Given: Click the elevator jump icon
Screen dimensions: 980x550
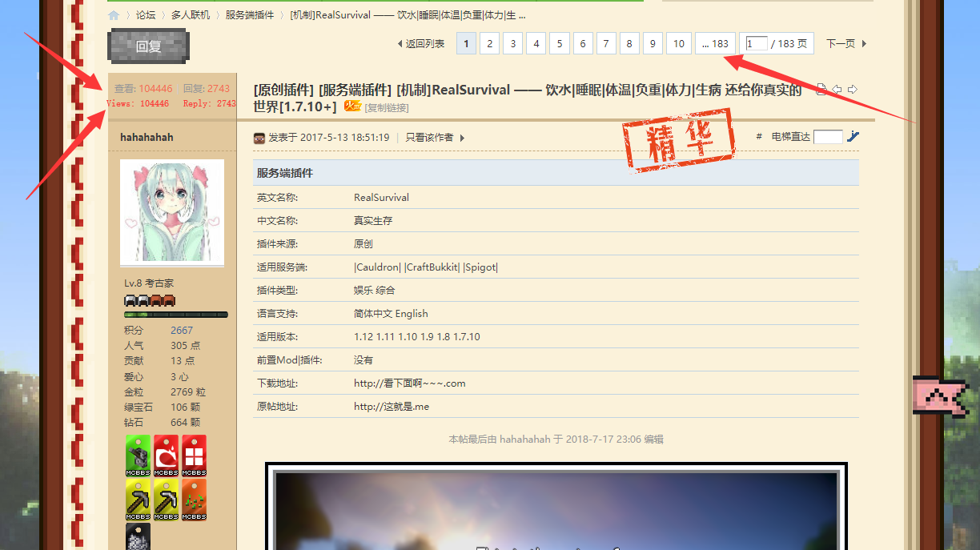Looking at the screenshot, I should [x=853, y=137].
